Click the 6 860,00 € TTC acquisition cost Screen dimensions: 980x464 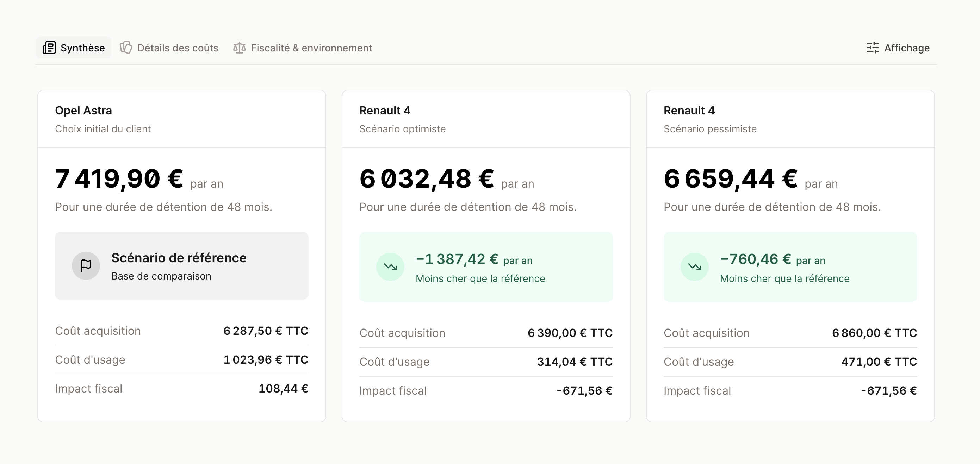[x=875, y=333]
